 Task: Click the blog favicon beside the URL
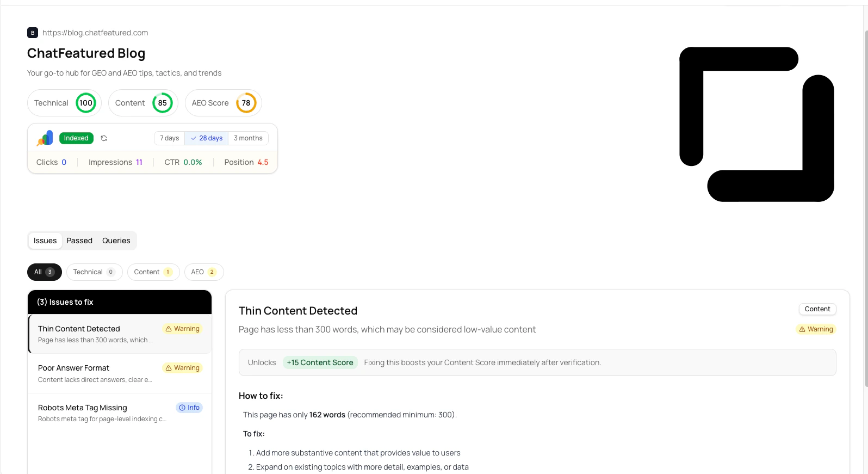(33, 33)
